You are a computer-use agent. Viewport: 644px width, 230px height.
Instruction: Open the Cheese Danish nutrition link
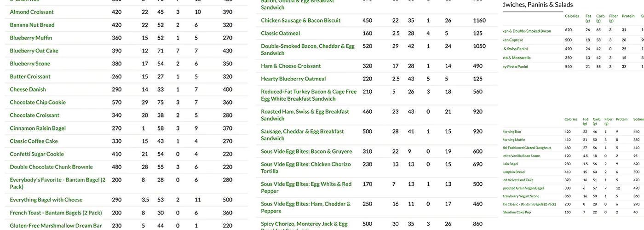[28, 89]
